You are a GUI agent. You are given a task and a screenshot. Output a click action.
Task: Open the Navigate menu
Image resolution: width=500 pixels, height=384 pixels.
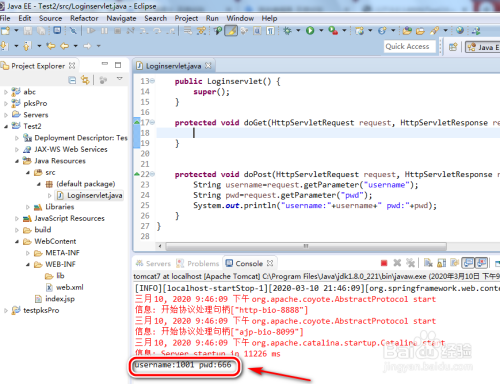[121, 18]
